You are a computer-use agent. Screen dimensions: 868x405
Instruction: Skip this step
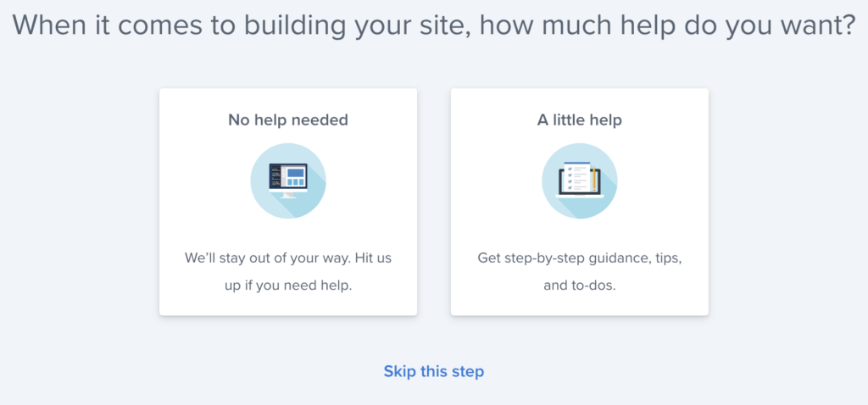(433, 371)
